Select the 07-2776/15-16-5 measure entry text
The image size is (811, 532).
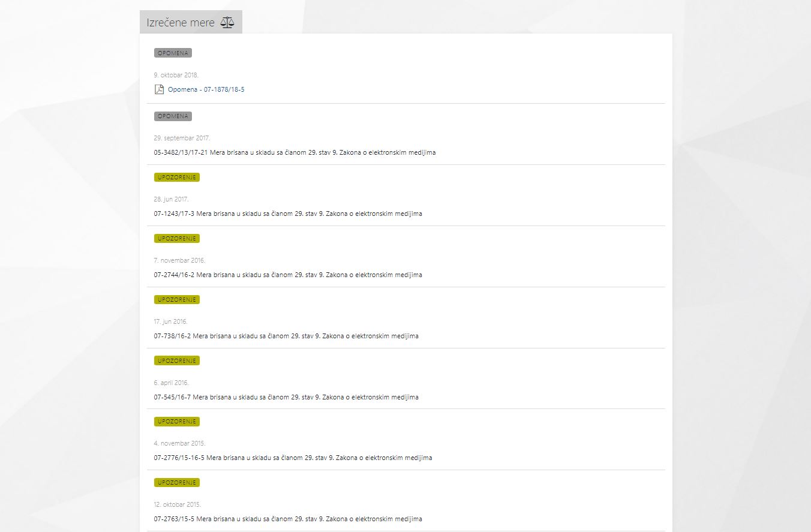tap(293, 458)
